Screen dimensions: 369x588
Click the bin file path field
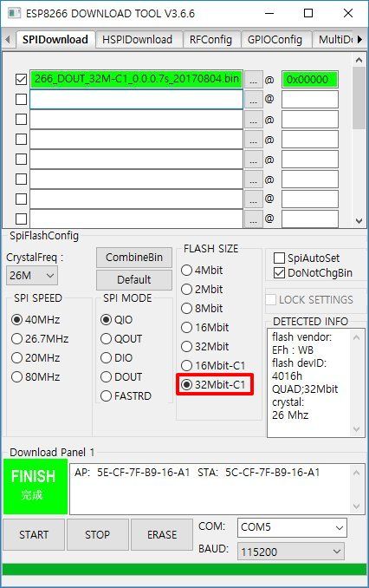point(136,80)
